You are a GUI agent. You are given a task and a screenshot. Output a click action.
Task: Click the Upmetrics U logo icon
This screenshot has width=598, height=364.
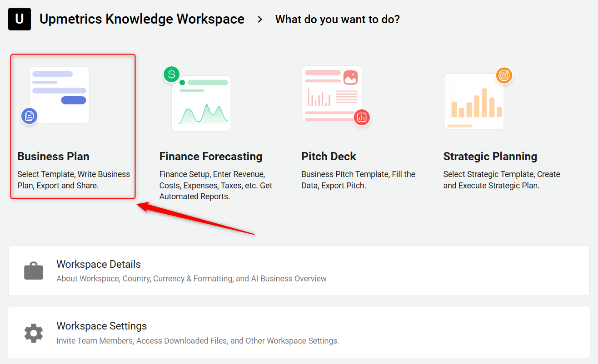[x=20, y=19]
